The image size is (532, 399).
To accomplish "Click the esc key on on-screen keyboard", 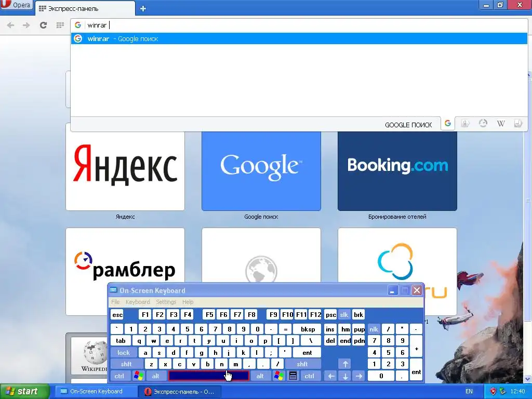I will click(x=117, y=315).
